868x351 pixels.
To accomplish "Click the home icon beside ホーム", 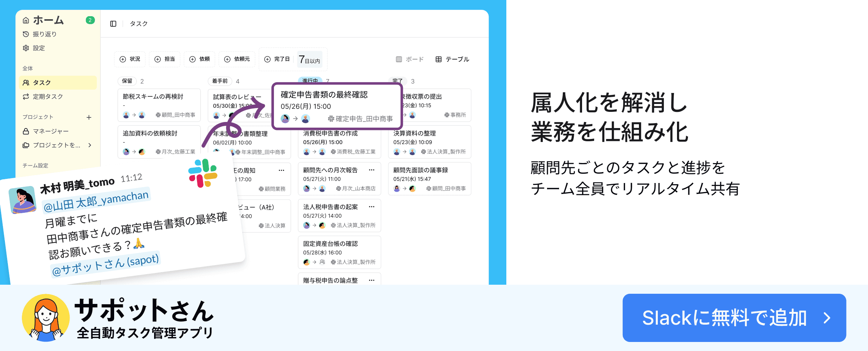I will (x=26, y=20).
